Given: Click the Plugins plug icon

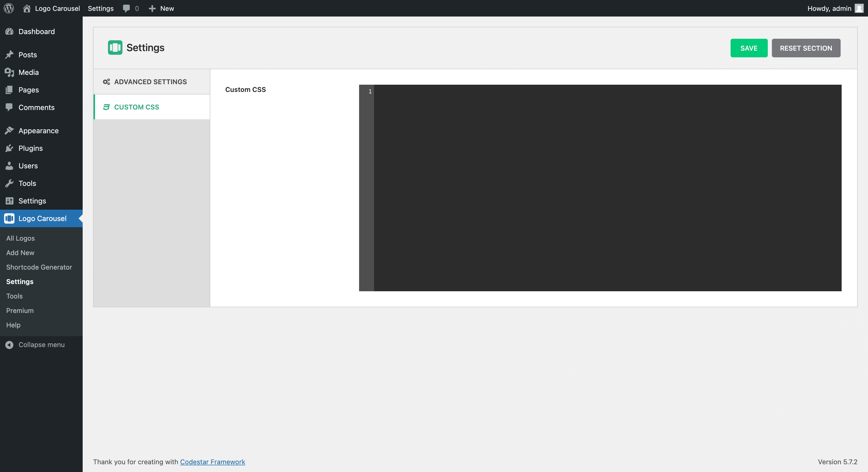Looking at the screenshot, I should click(x=10, y=148).
